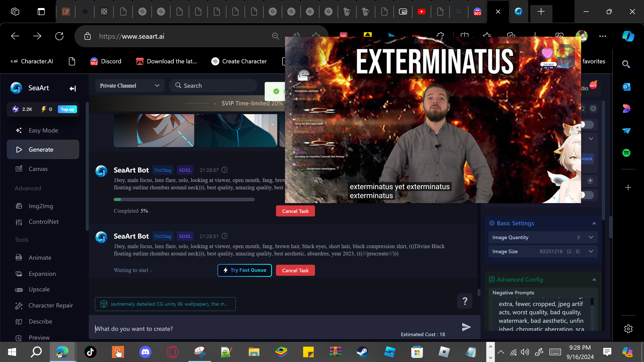Open the notification center icon
The width and height of the screenshot is (644, 362).
tap(607, 352)
